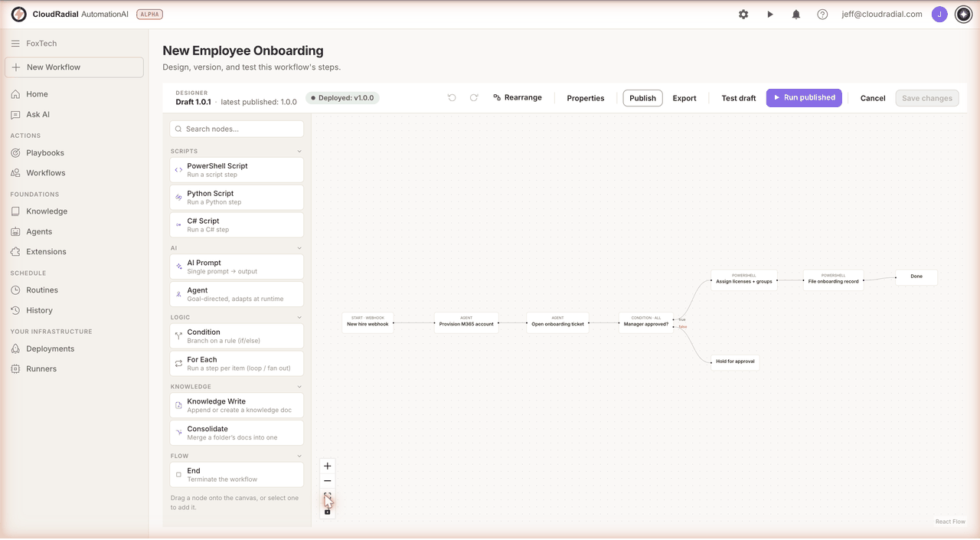Image resolution: width=980 pixels, height=540 pixels.
Task: Click the AI Prompt sparkle icon
Action: [178, 267]
